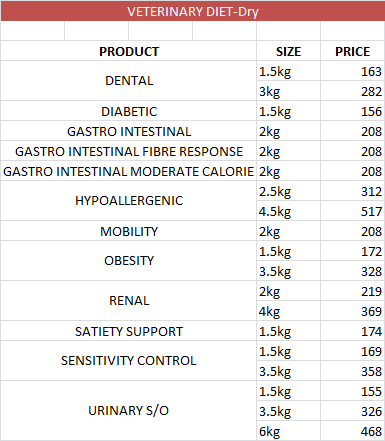The height and width of the screenshot is (441, 385).
Task: Click the price cell showing 517
Action: click(x=352, y=211)
